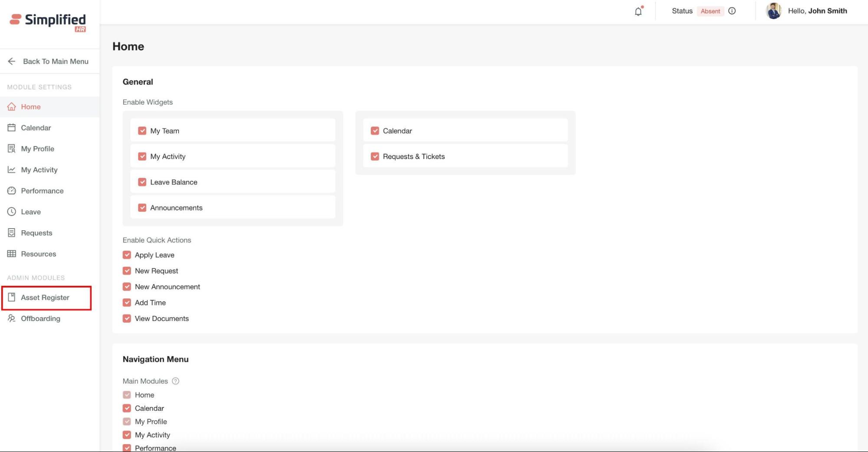868x452 pixels.
Task: Go to My Profile settings
Action: [37, 149]
